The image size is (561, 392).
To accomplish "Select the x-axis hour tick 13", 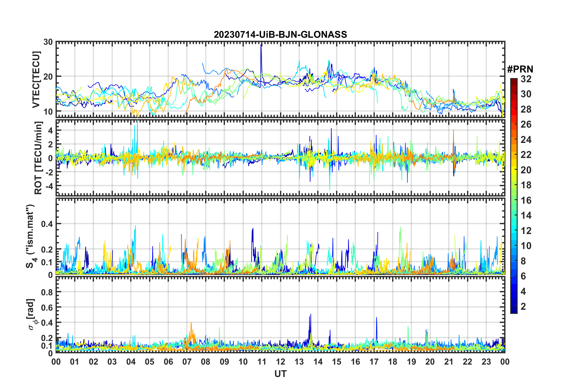I will [x=299, y=362].
